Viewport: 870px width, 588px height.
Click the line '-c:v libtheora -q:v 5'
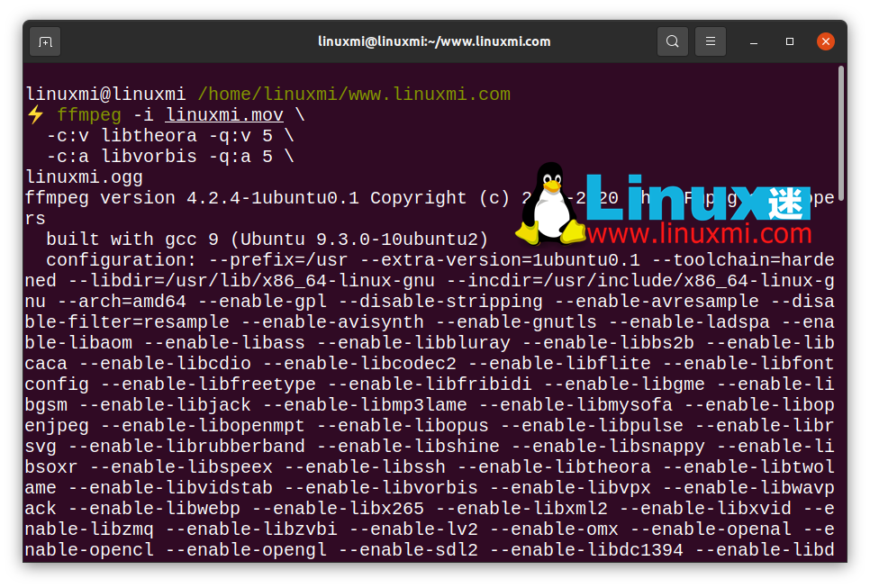click(159, 136)
